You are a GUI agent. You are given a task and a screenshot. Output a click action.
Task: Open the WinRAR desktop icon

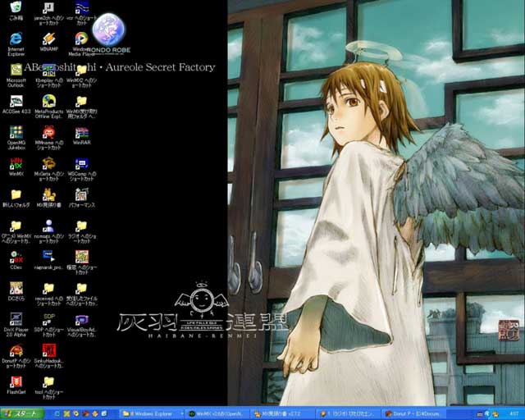[81, 133]
